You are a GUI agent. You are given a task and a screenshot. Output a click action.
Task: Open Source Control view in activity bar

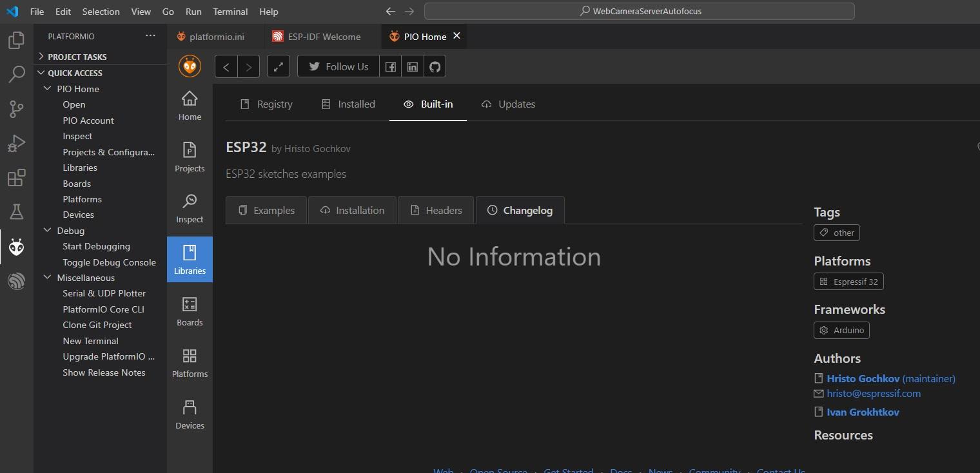(16, 109)
